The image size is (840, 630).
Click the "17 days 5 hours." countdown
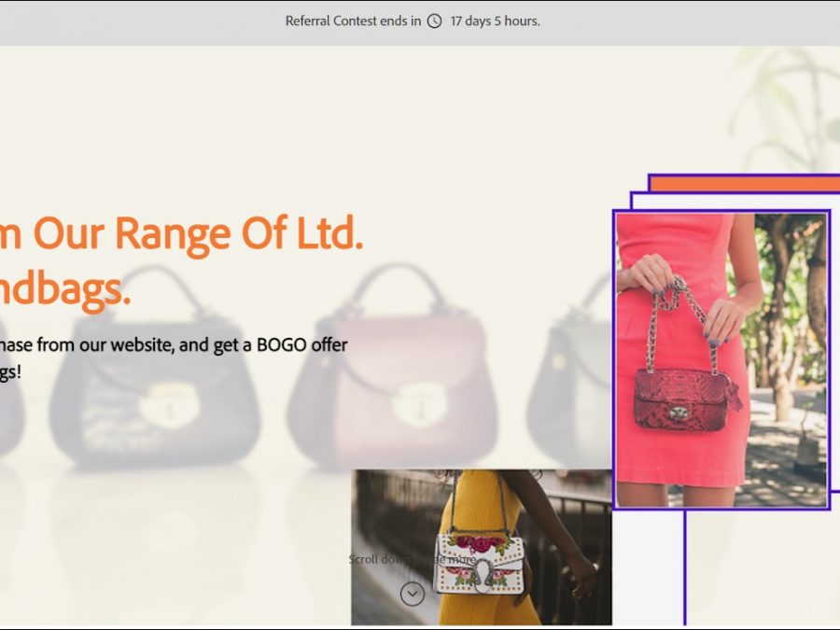[495, 21]
